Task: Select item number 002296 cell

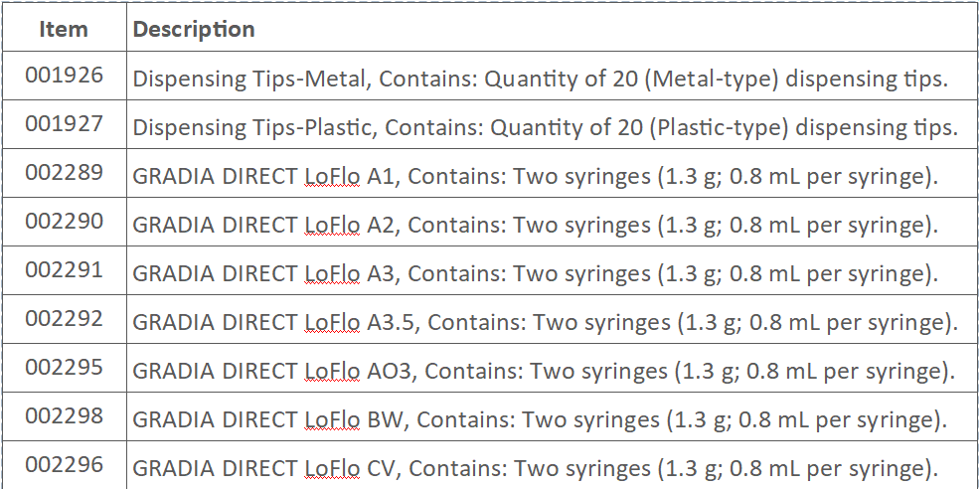Action: point(64,463)
